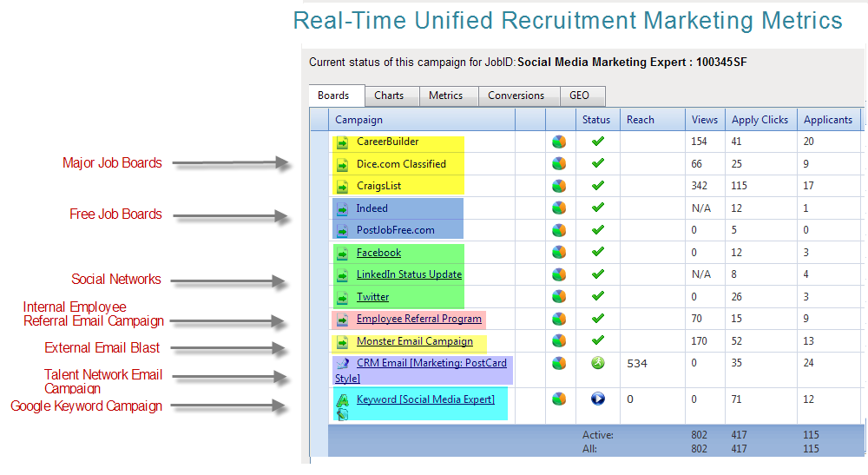Open the pie chart icon for Dice.com

(559, 164)
